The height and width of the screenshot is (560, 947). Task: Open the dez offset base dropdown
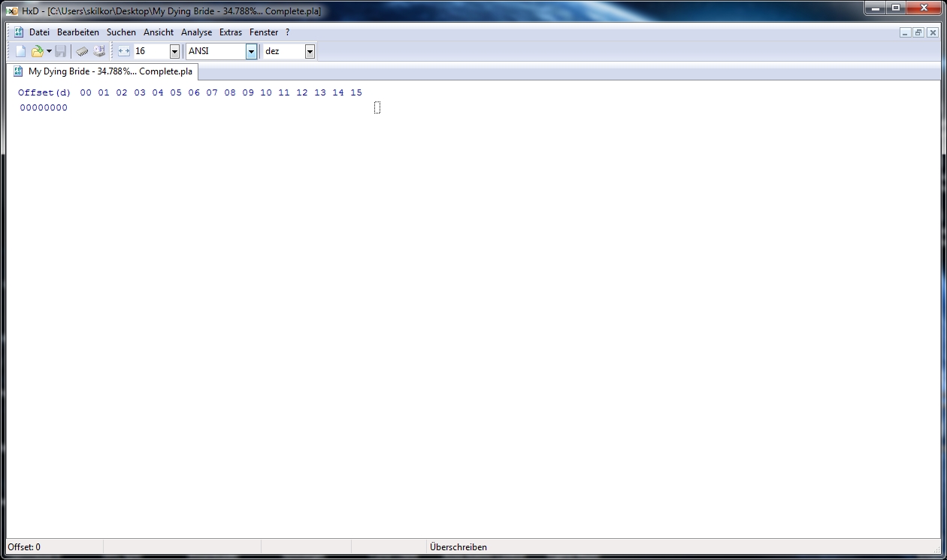click(x=310, y=51)
